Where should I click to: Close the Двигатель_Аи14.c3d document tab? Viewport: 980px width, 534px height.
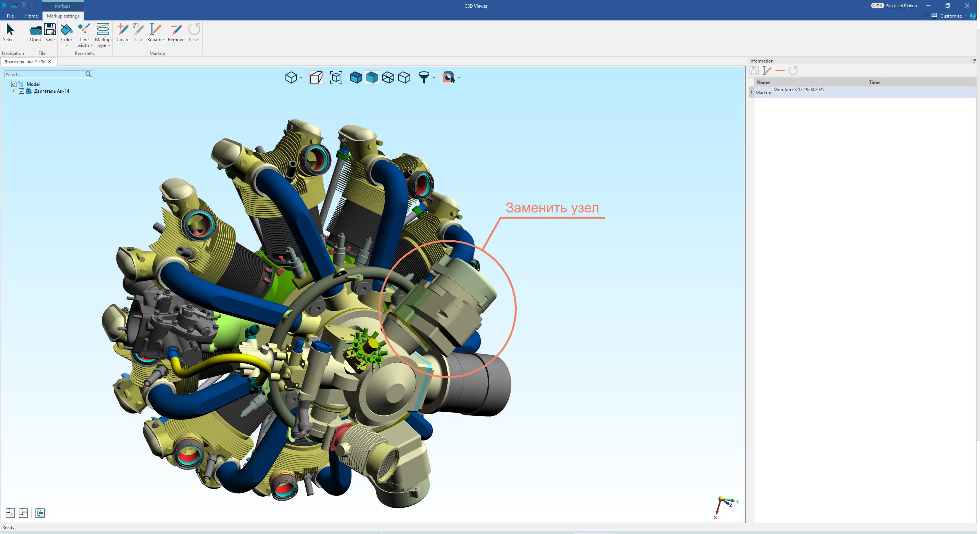[50, 61]
